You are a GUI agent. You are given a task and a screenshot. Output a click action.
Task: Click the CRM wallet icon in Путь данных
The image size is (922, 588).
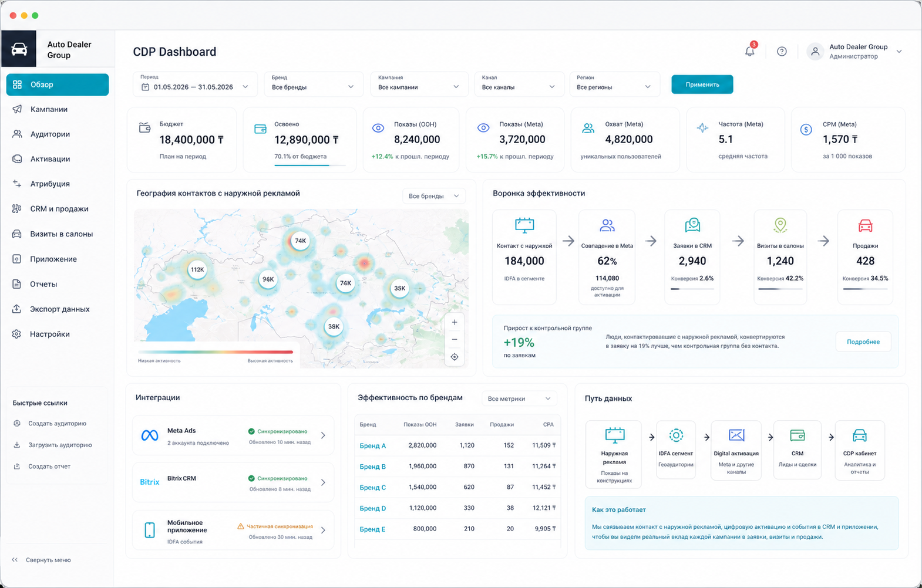click(798, 435)
